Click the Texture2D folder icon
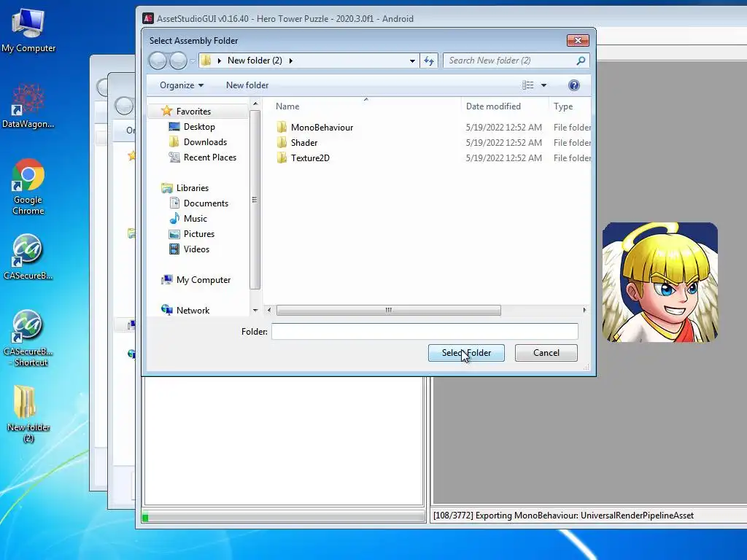This screenshot has height=560, width=747. [282, 157]
